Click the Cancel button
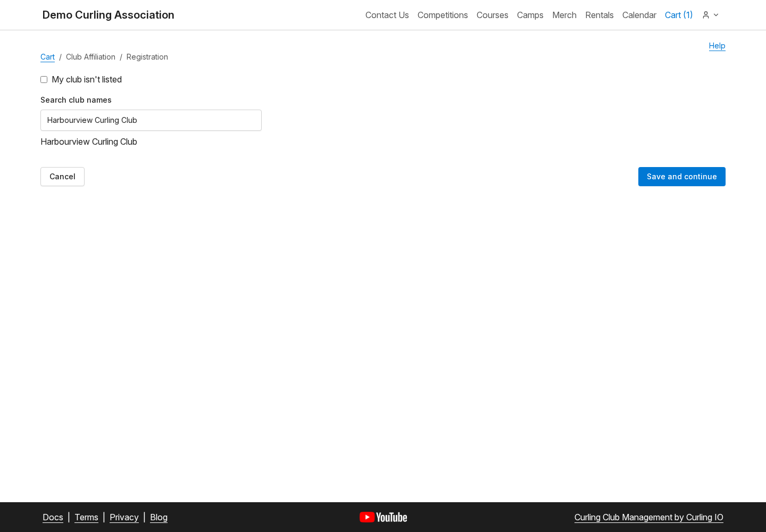 [62, 177]
